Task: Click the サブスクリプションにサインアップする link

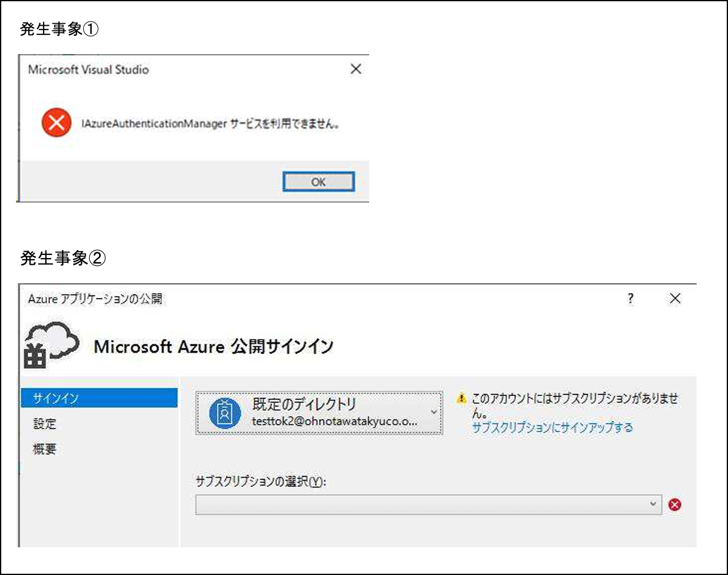Action: tap(552, 427)
